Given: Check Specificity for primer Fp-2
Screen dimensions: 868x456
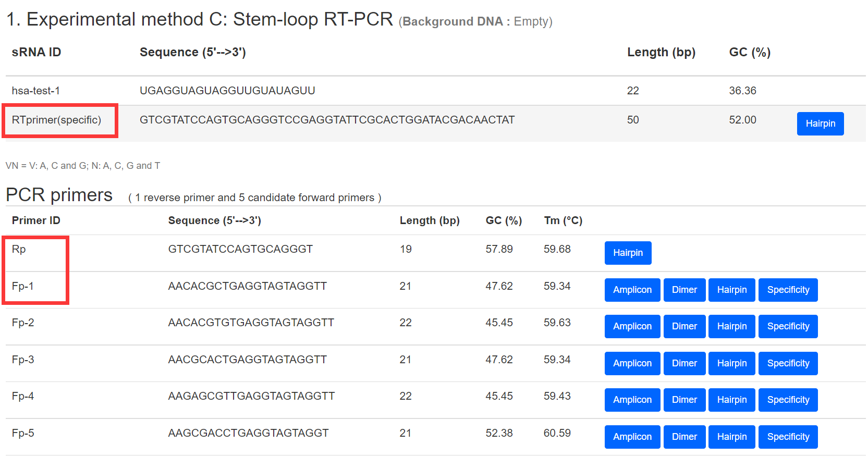Looking at the screenshot, I should point(788,327).
